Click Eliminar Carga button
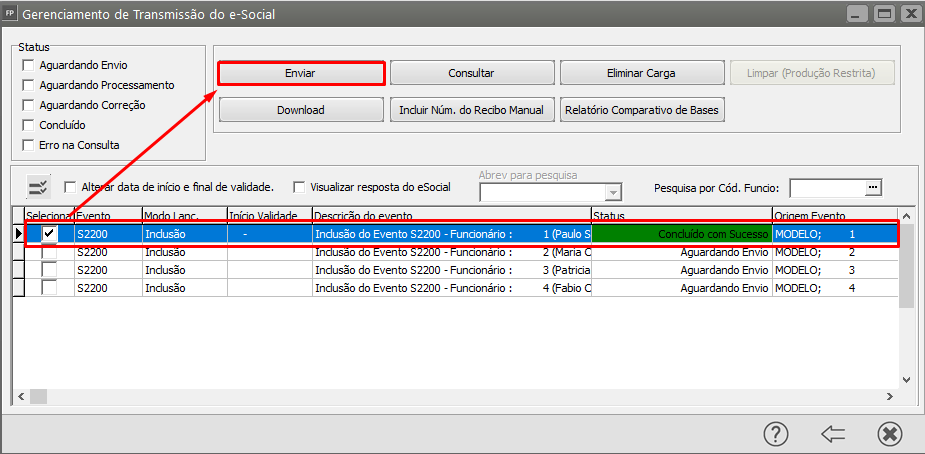Screen dimensions: 925x454 tap(641, 74)
